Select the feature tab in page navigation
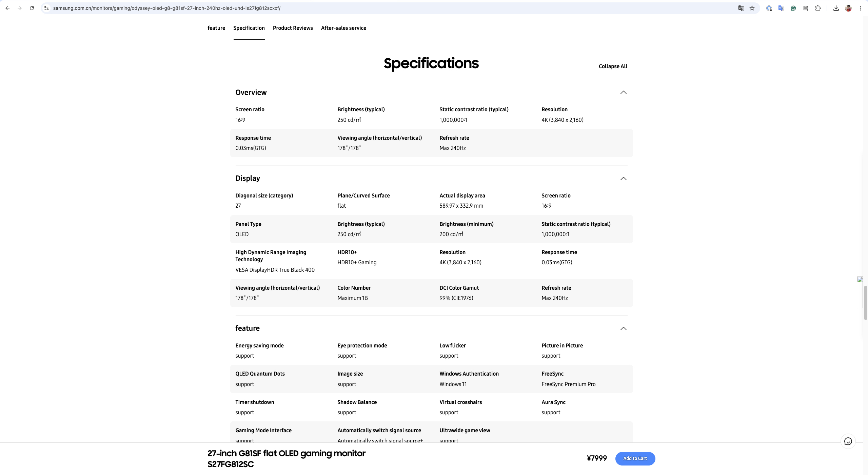The width and height of the screenshot is (868, 475). (216, 28)
